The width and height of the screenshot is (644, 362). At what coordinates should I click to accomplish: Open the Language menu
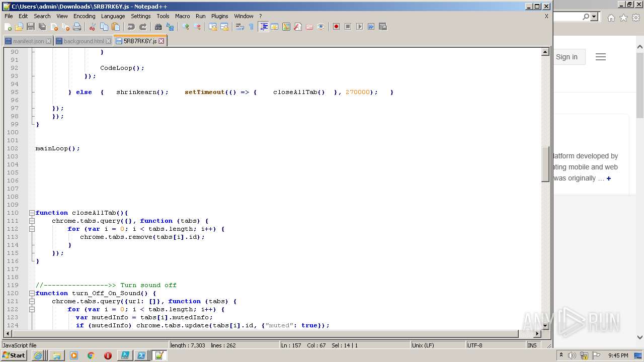tap(113, 16)
